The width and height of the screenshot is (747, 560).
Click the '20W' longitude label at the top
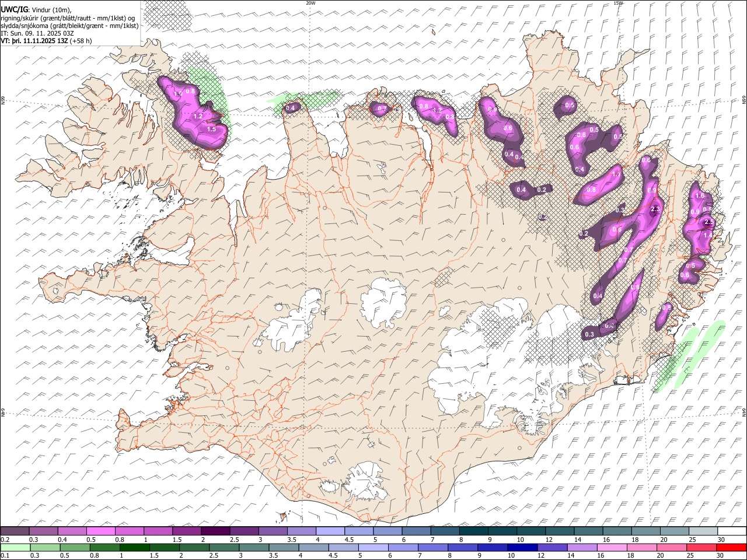click(310, 3)
